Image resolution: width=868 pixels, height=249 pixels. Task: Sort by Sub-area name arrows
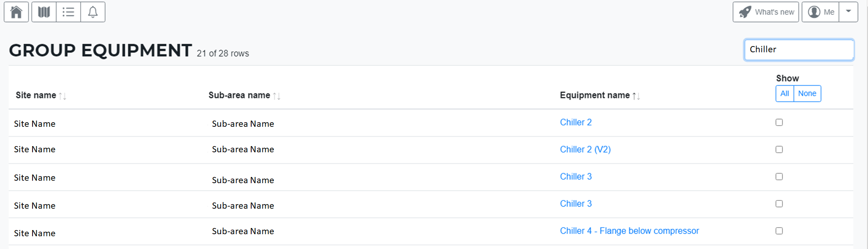pos(277,96)
